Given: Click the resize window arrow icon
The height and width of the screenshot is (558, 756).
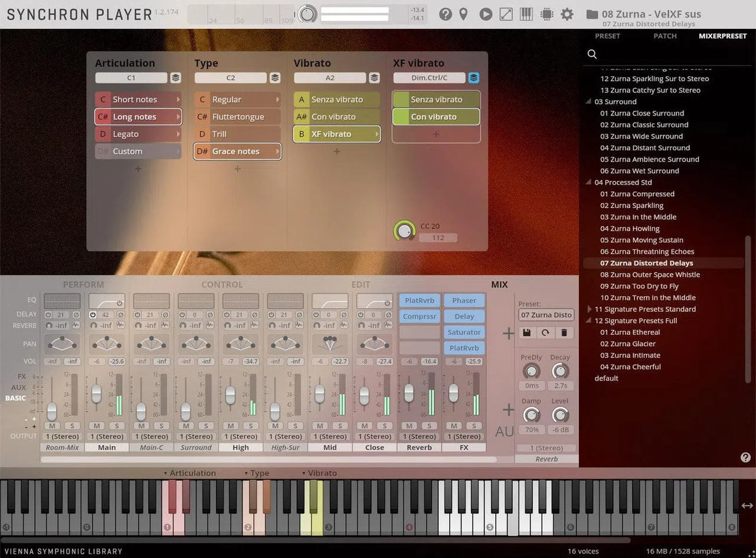Looking at the screenshot, I should (x=506, y=14).
